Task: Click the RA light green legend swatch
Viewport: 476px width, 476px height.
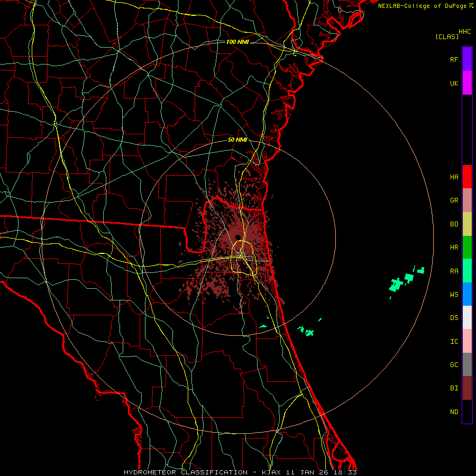Action: [467, 271]
